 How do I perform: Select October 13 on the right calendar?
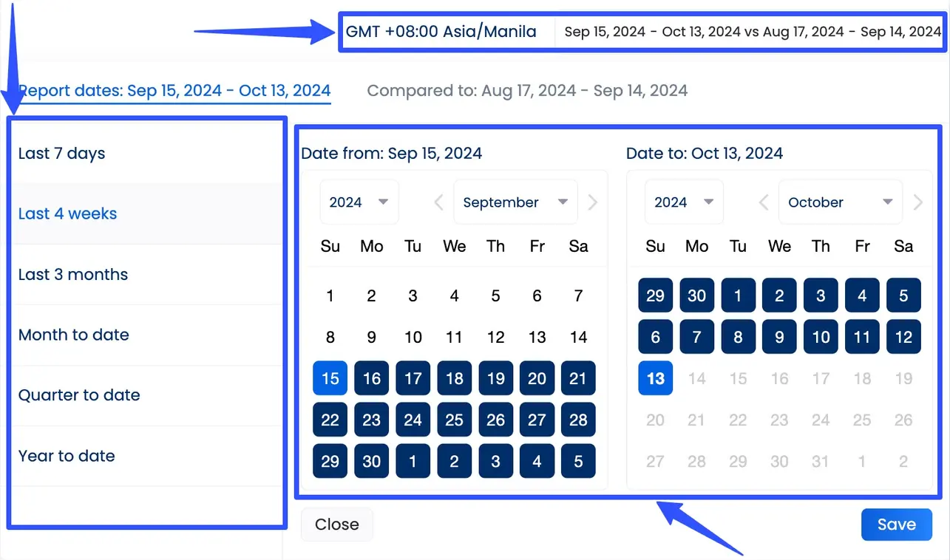[x=655, y=378]
